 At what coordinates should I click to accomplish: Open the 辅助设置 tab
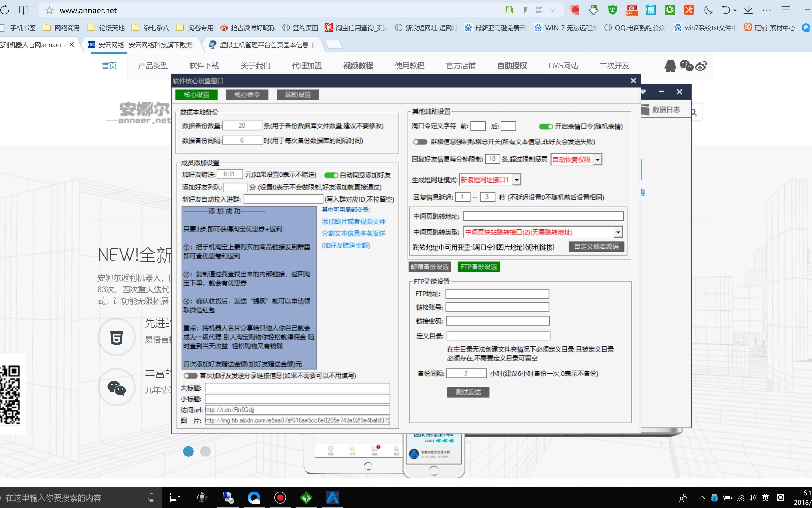tap(298, 95)
